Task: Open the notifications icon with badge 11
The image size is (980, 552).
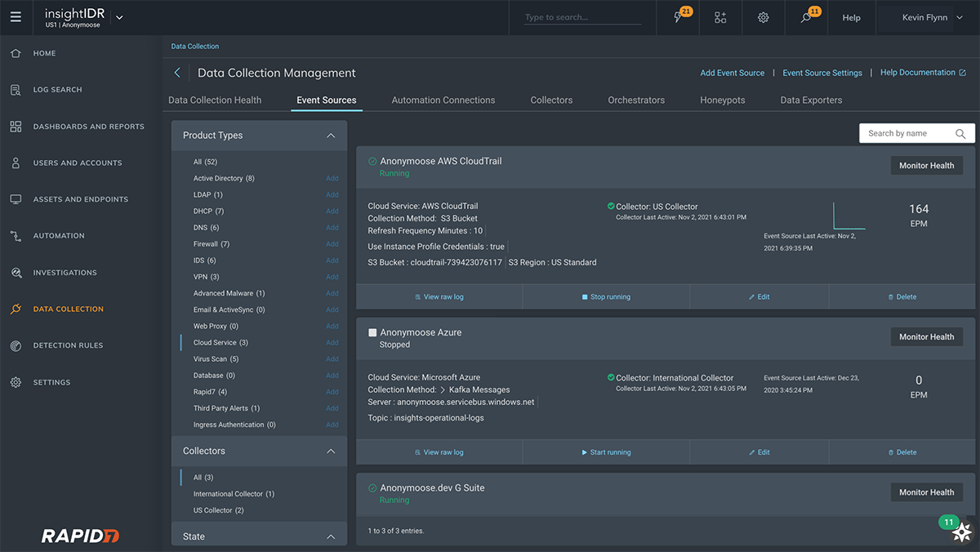Action: [806, 17]
